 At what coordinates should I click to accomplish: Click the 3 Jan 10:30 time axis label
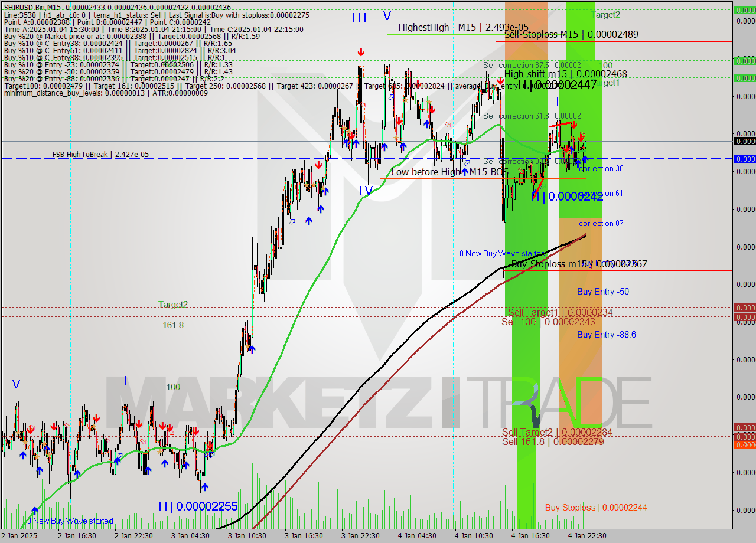tap(247, 536)
